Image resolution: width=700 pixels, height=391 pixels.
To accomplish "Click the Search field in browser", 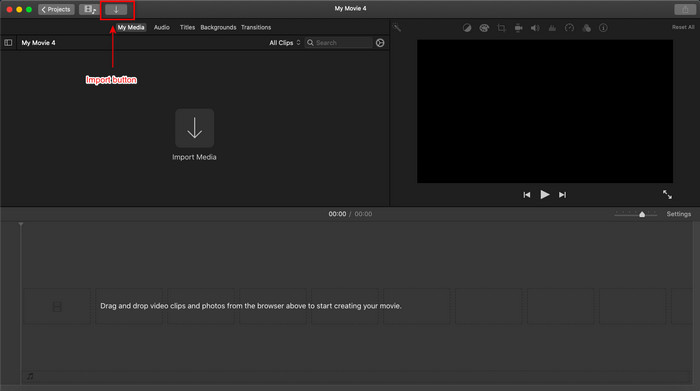I will 338,43.
